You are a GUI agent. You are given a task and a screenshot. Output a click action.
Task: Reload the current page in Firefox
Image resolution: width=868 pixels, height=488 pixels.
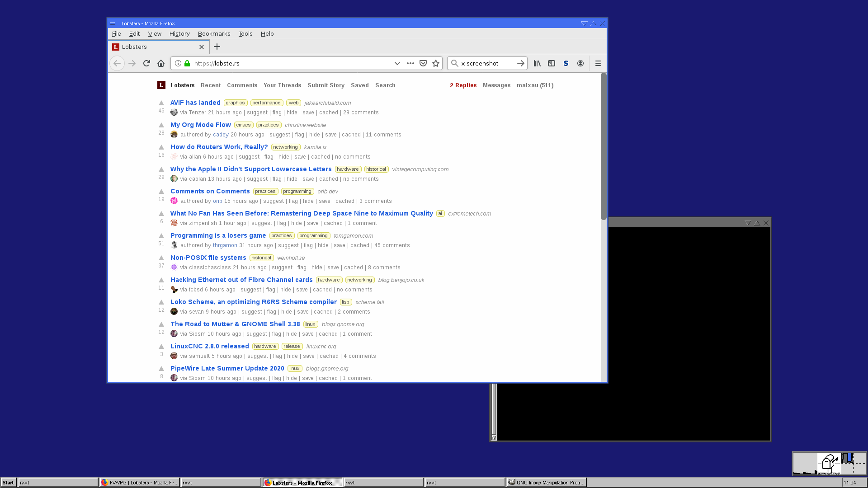(x=146, y=63)
